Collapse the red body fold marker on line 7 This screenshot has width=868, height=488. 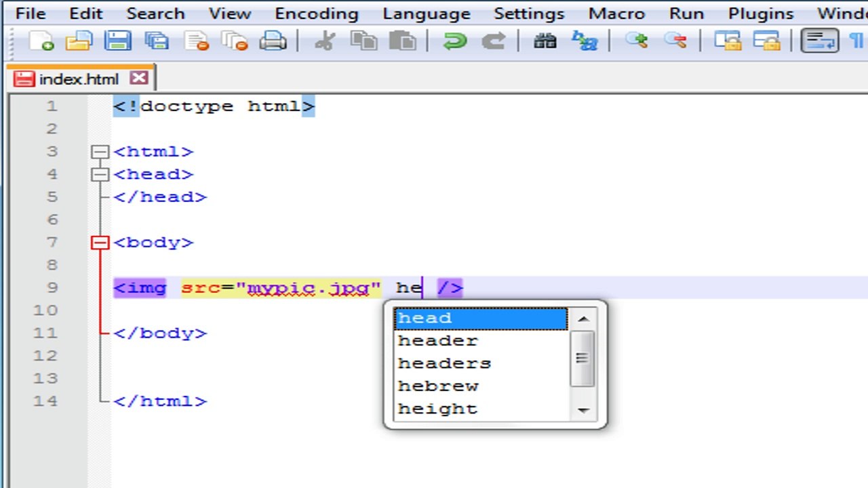click(100, 243)
